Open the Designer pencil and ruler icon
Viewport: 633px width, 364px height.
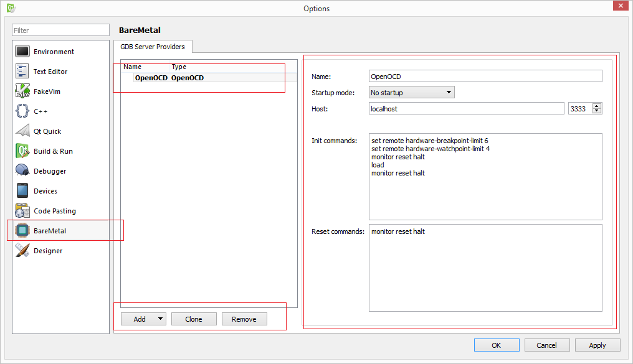22,251
